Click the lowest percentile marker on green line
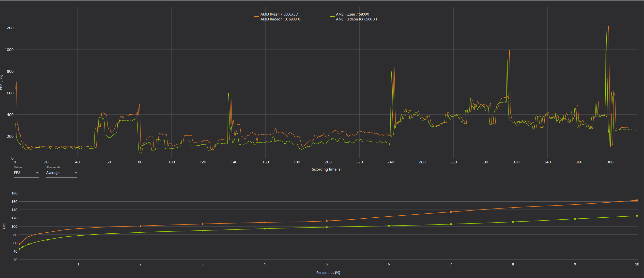Image resolution: width=644 pixels, height=278 pixels. coord(19,249)
